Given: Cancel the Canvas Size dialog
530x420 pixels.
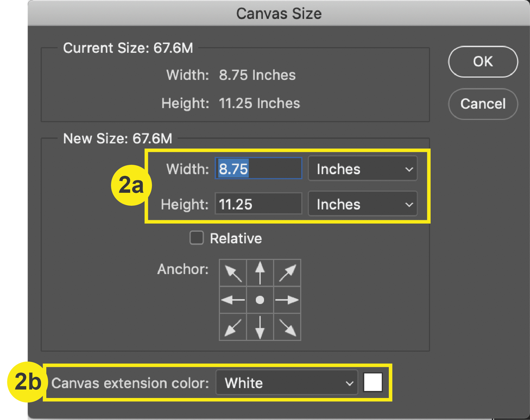Looking at the screenshot, I should click(483, 104).
